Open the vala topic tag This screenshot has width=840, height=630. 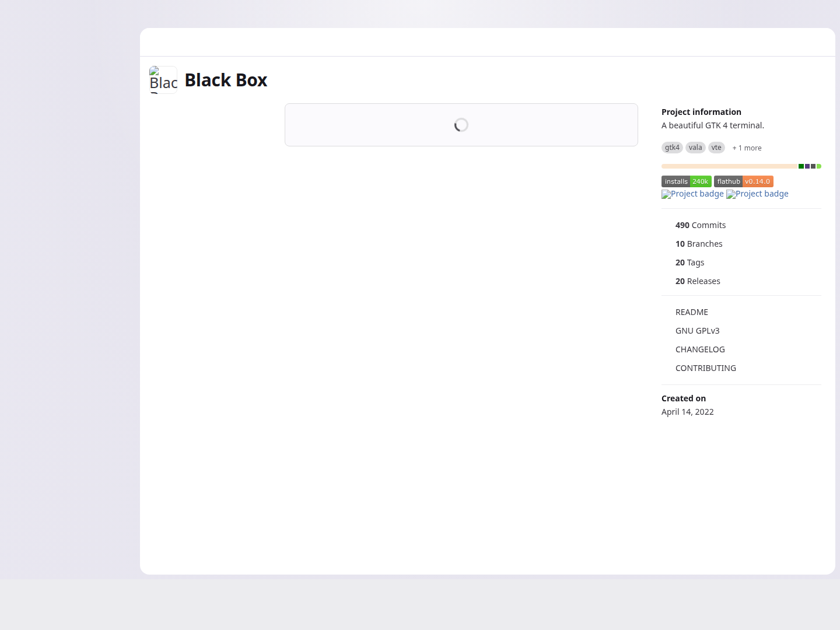pos(695,148)
